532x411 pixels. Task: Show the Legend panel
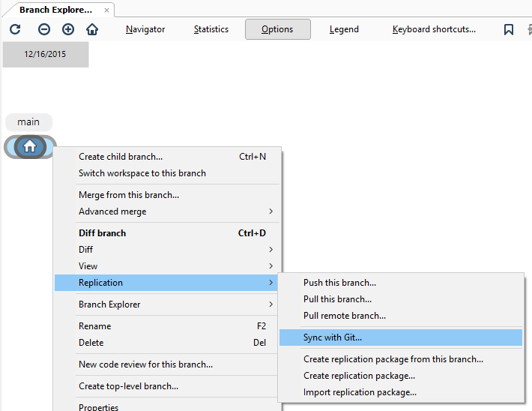(x=344, y=29)
